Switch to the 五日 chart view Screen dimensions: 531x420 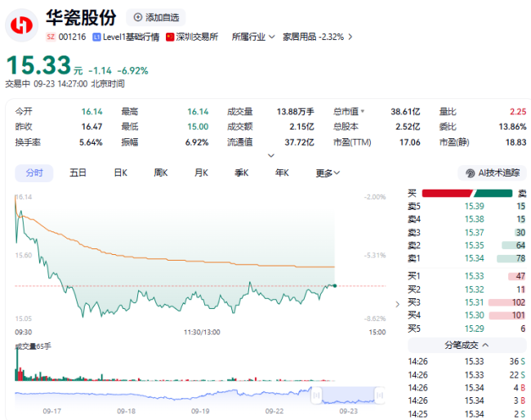tap(78, 172)
